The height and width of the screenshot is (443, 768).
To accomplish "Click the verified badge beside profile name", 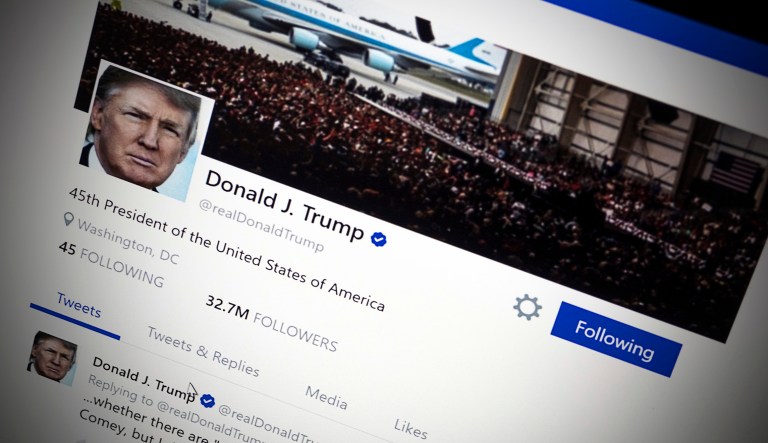I will tap(378, 239).
